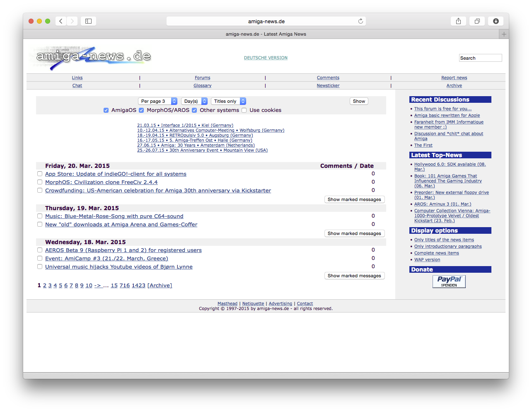Open the Downloads icon
The width and height of the screenshot is (532, 412).
pyautogui.click(x=496, y=21)
